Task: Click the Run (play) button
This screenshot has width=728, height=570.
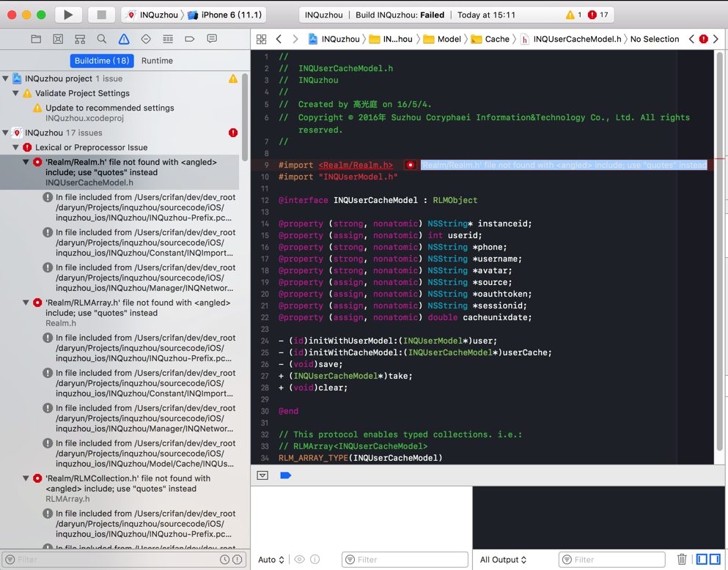Action: [68, 15]
